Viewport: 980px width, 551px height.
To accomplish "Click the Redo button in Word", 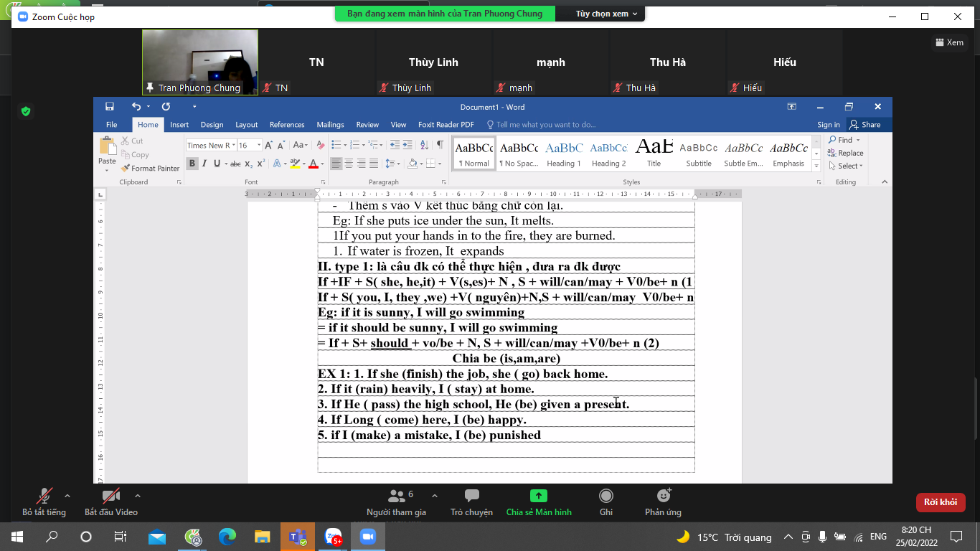I will point(166,107).
